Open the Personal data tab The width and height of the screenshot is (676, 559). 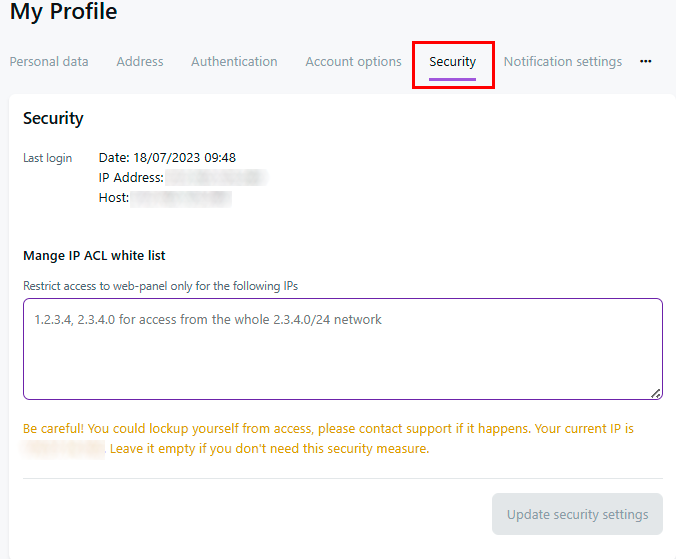pos(49,62)
